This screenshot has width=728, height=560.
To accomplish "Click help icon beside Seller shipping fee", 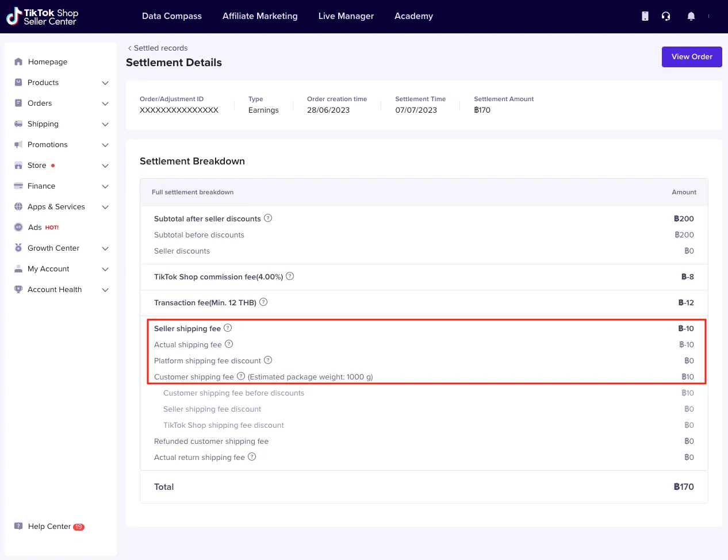I will pyautogui.click(x=228, y=328).
